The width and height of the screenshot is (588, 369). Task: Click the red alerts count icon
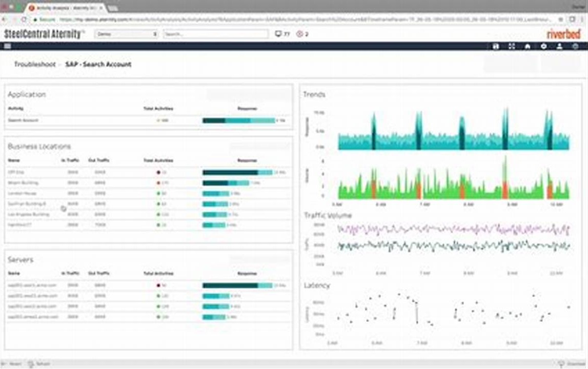tap(299, 34)
